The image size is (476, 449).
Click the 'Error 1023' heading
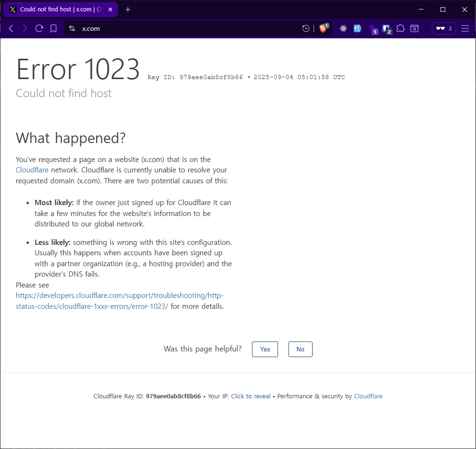click(x=78, y=70)
